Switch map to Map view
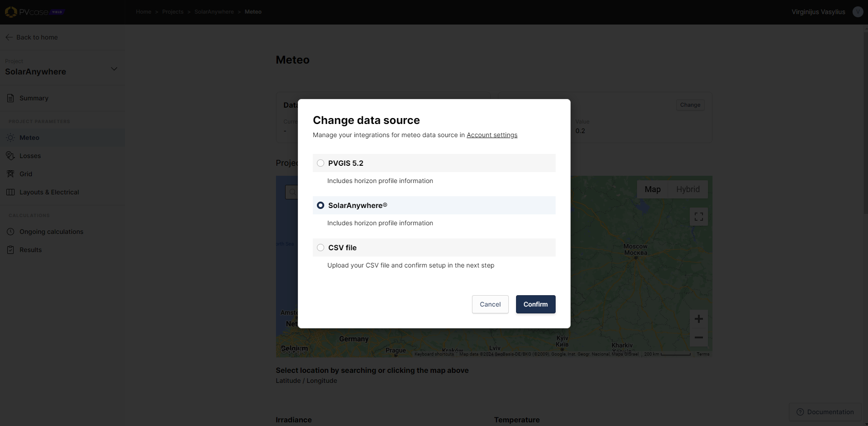 point(652,189)
